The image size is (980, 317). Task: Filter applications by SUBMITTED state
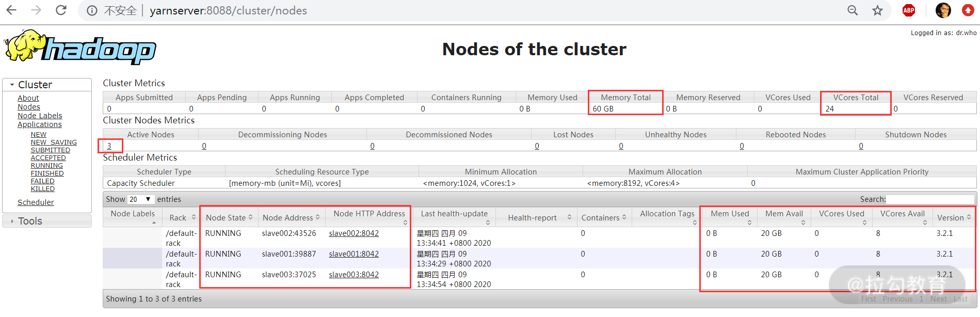click(51, 150)
